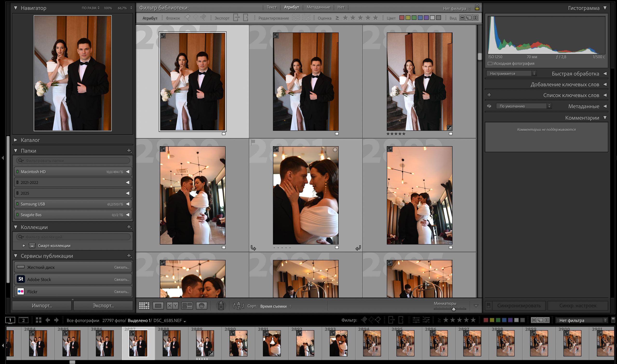The image size is (617, 364).
Task: Switch to Grid view mode
Action: (144, 306)
